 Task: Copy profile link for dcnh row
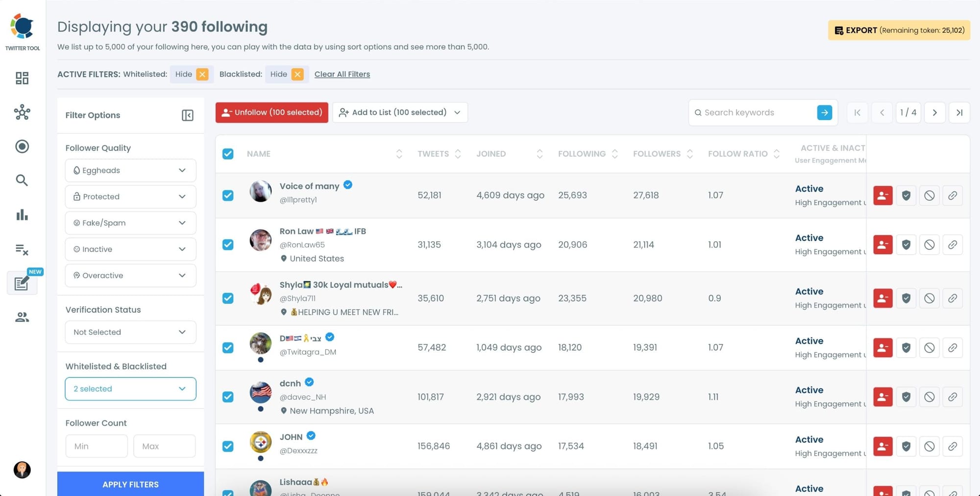953,397
